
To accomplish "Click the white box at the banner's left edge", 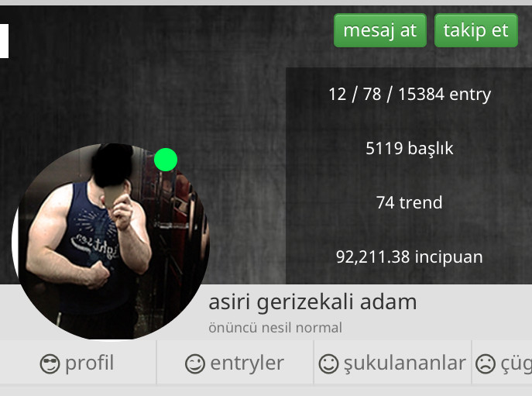I will 4,41.
